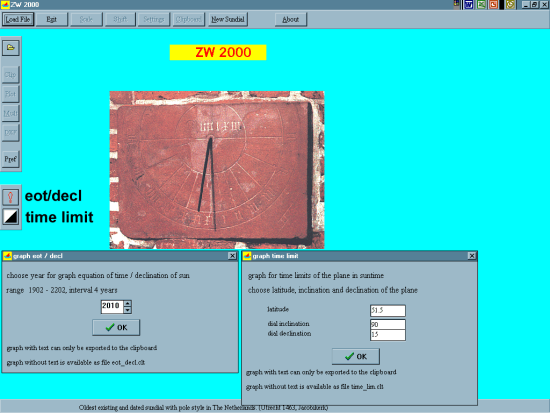
Task: Open the Excel shortcut icon in title bar
Action: pos(481,5)
